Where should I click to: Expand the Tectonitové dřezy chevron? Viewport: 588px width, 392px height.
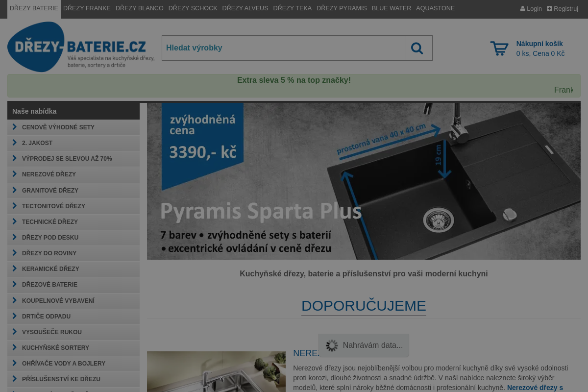pos(15,206)
